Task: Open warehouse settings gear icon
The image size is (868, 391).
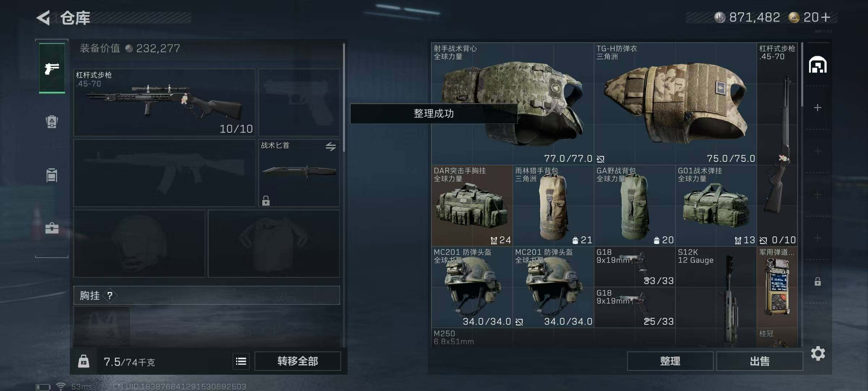Action: click(818, 353)
